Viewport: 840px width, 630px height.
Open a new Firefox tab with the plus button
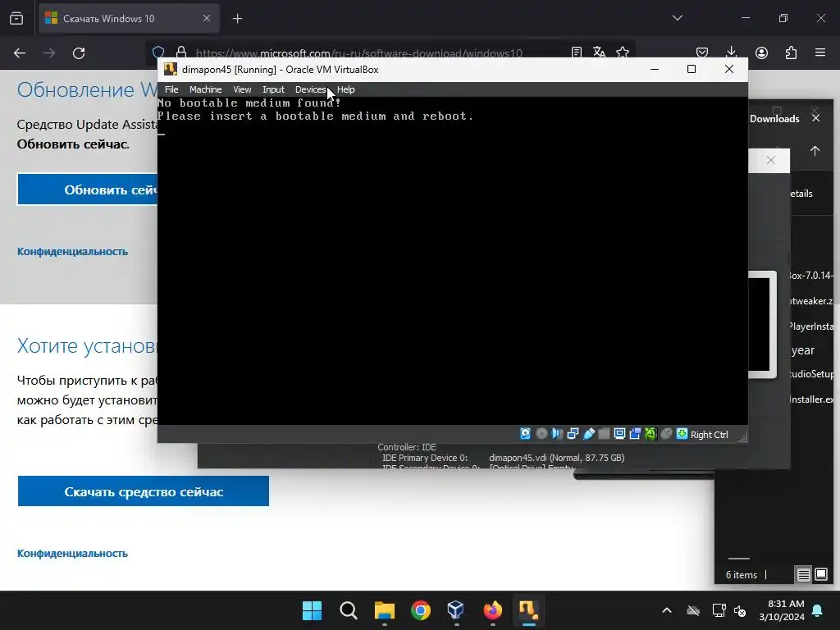[237, 19]
